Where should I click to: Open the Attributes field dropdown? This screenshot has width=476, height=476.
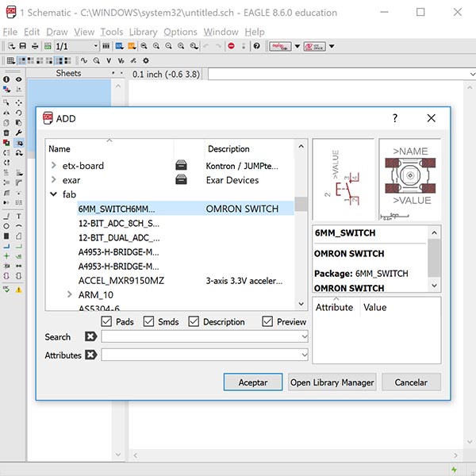pyautogui.click(x=305, y=355)
